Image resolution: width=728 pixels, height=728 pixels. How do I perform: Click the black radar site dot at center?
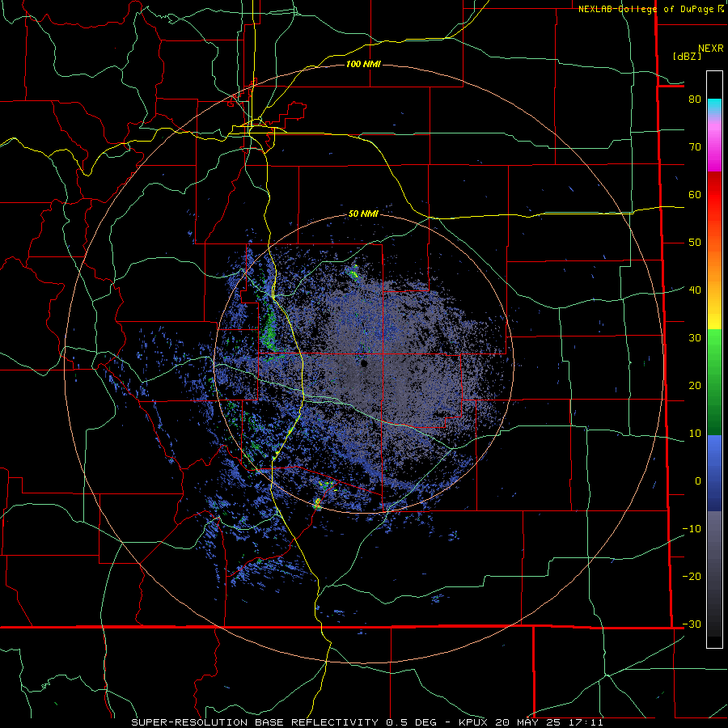pyautogui.click(x=364, y=363)
